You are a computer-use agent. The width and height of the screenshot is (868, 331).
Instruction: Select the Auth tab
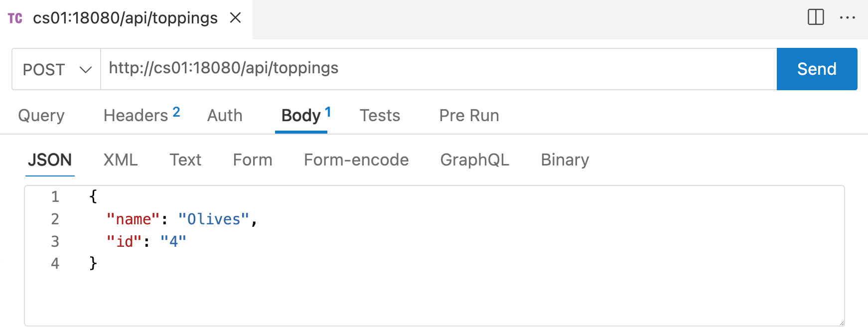[x=225, y=115]
